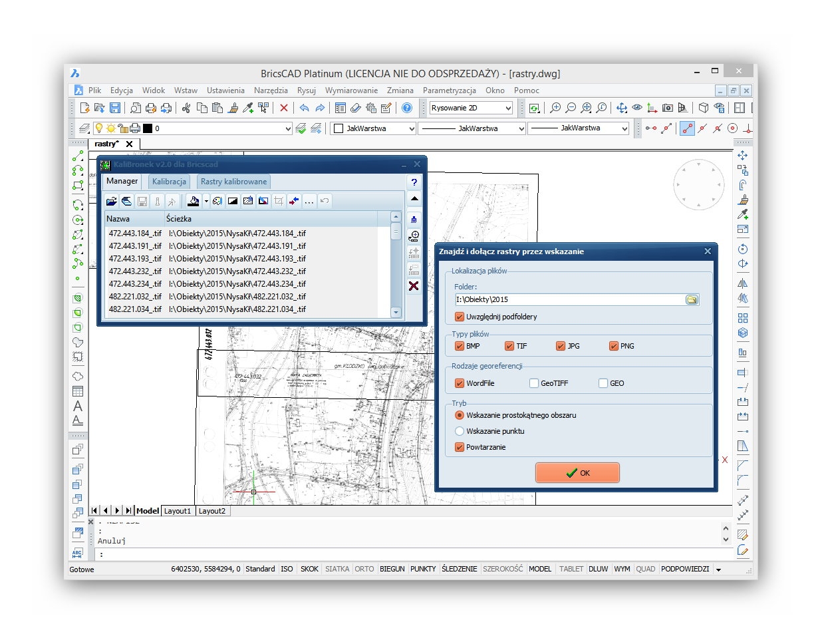Select the Wskazanie punktu radio option

(x=460, y=431)
